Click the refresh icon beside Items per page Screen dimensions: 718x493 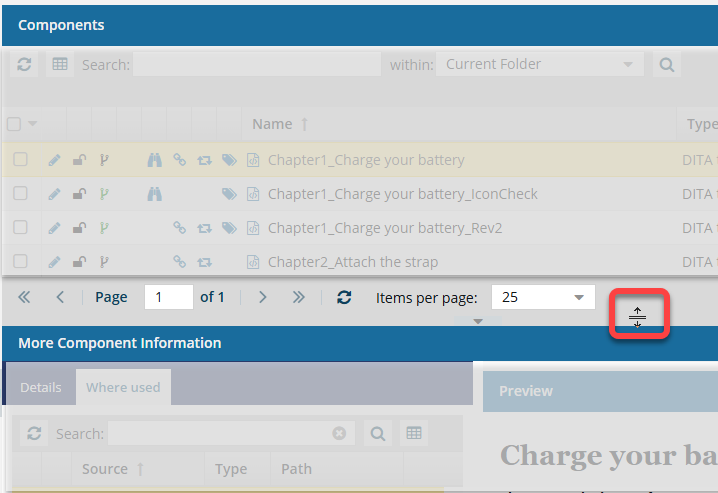coord(344,297)
